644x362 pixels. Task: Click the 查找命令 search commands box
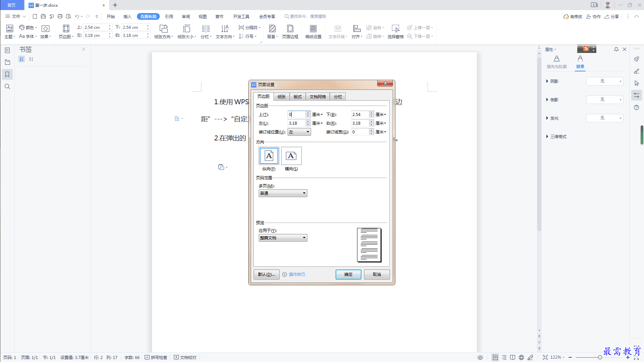(305, 16)
